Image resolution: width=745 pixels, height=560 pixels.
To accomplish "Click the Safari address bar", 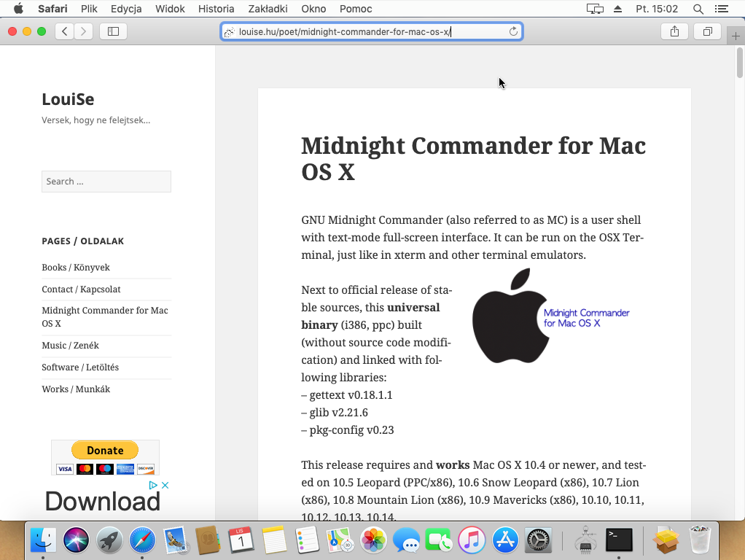I will [372, 31].
